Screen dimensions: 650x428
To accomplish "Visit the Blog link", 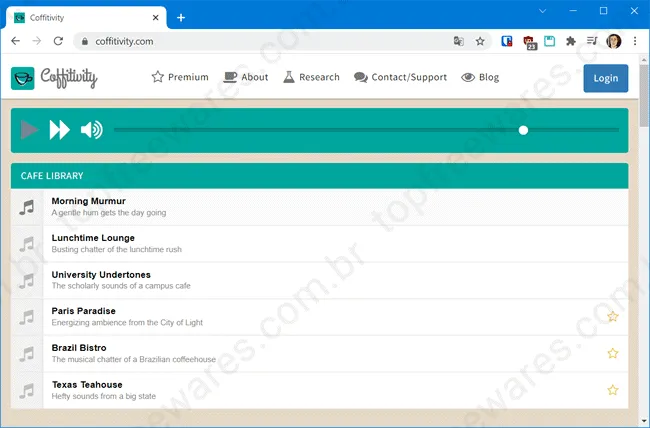I will click(x=480, y=77).
